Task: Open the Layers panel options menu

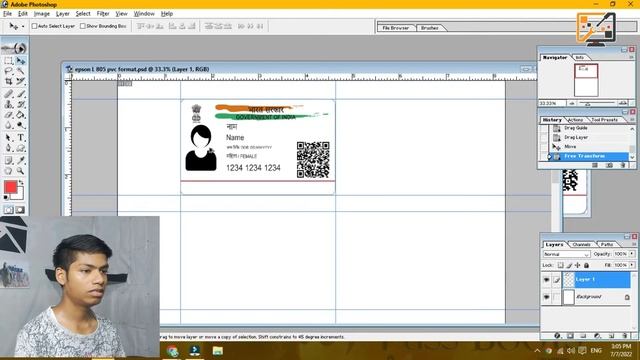Action: click(x=634, y=244)
